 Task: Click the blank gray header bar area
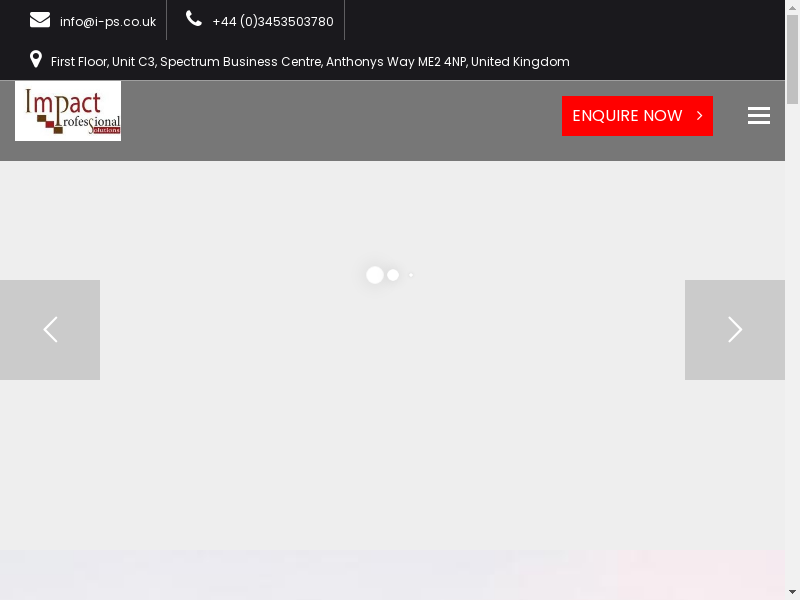[340, 120]
